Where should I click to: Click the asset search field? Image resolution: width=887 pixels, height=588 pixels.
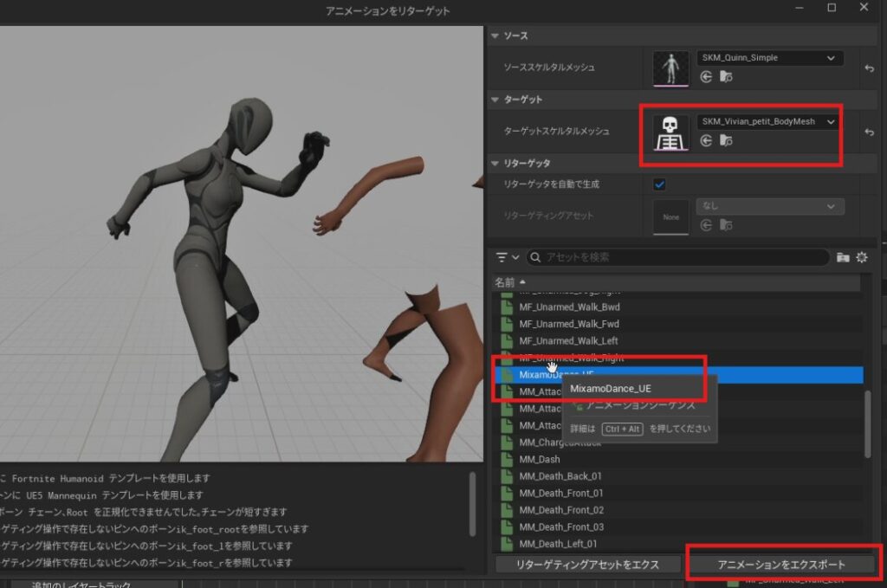[677, 257]
